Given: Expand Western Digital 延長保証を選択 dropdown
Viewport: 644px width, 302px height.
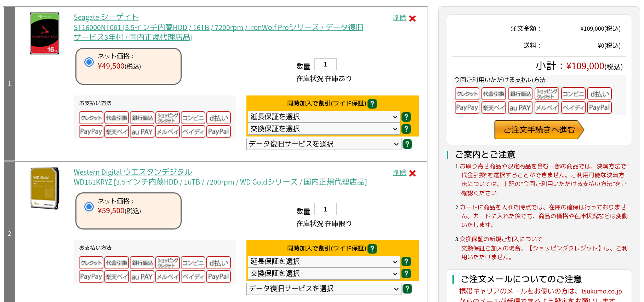Looking at the screenshot, I should pyautogui.click(x=324, y=261).
